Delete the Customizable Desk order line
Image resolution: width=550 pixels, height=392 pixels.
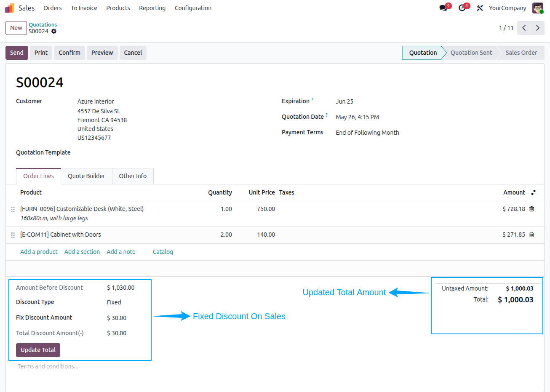pyautogui.click(x=531, y=209)
